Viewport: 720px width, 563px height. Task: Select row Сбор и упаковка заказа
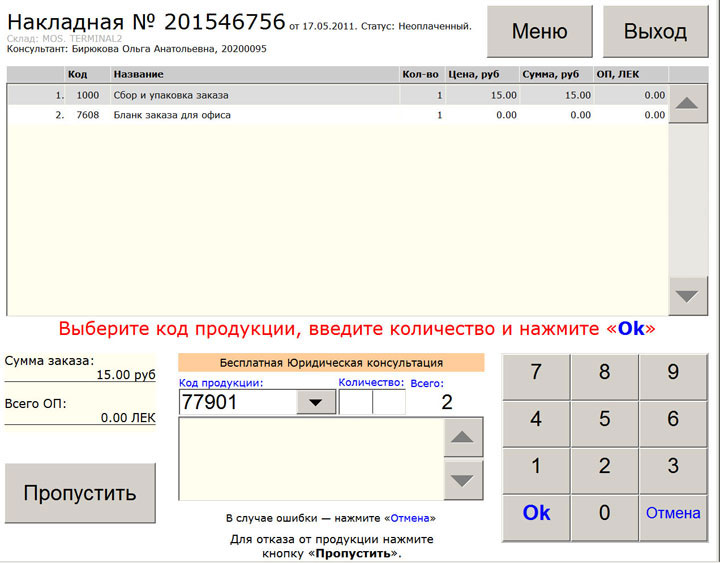pyautogui.click(x=338, y=95)
